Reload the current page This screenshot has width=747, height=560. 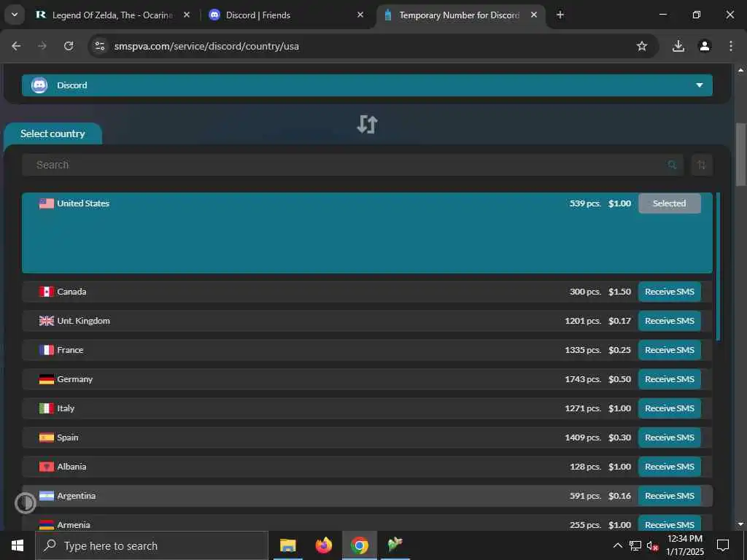tap(69, 46)
